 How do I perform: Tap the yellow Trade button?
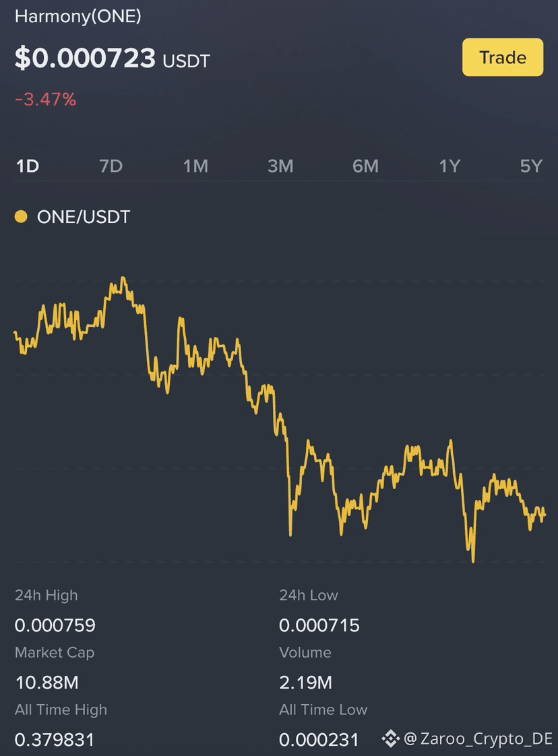click(503, 57)
